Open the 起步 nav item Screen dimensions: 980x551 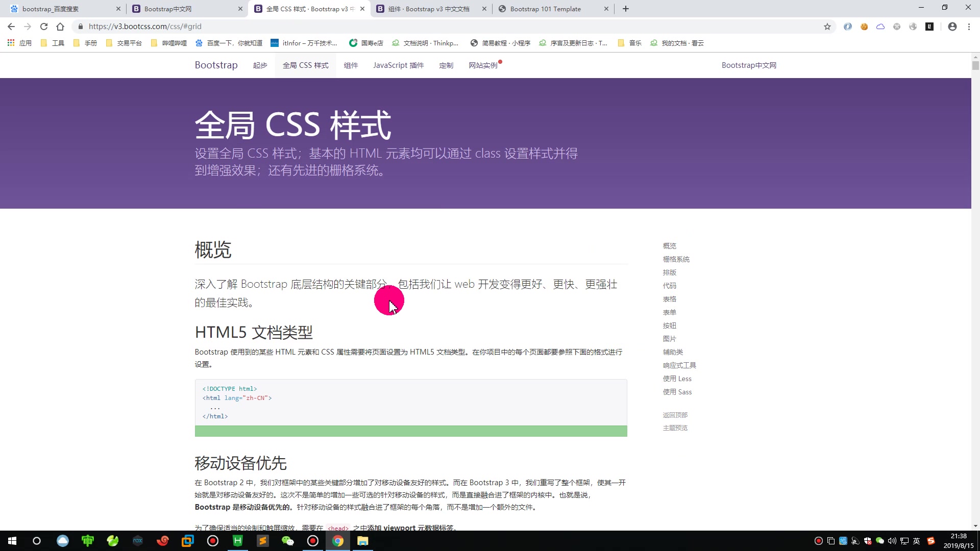tap(260, 65)
